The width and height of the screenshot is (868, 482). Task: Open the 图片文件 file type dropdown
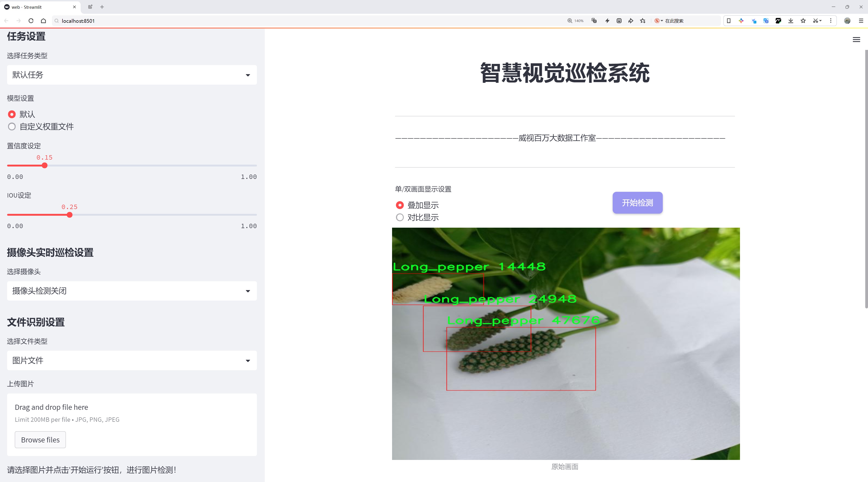(132, 360)
